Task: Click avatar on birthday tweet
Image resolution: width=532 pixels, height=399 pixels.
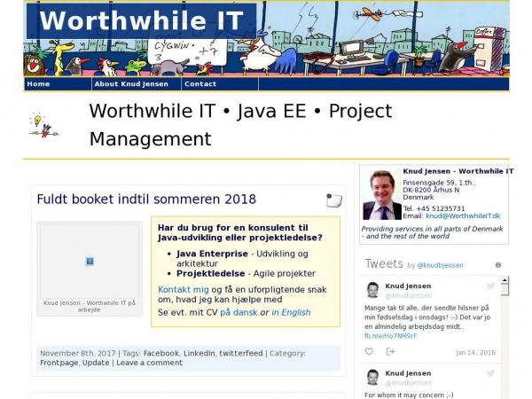Action: click(372, 290)
